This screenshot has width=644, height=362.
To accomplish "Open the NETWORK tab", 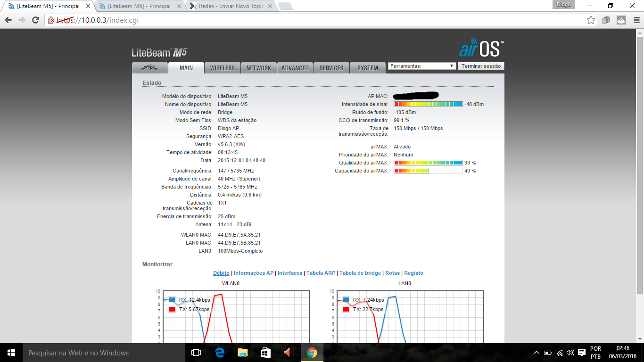I will pos(259,68).
